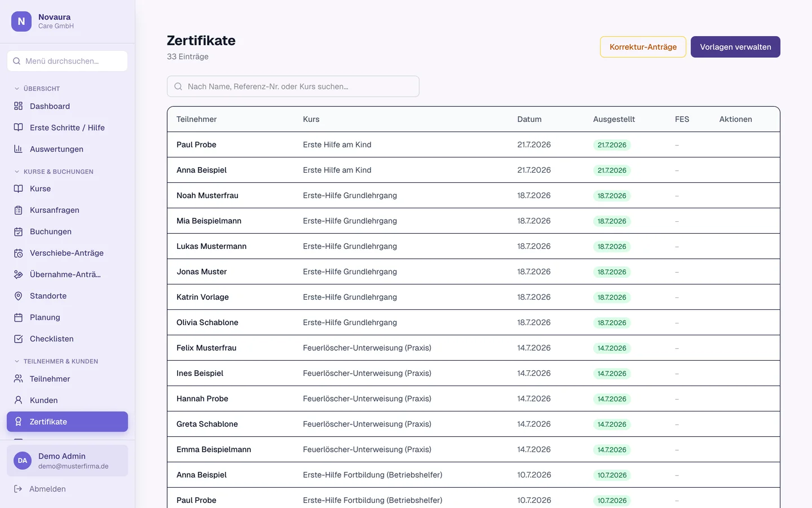Click the course name in Olivia Schablone's row

pyautogui.click(x=350, y=322)
